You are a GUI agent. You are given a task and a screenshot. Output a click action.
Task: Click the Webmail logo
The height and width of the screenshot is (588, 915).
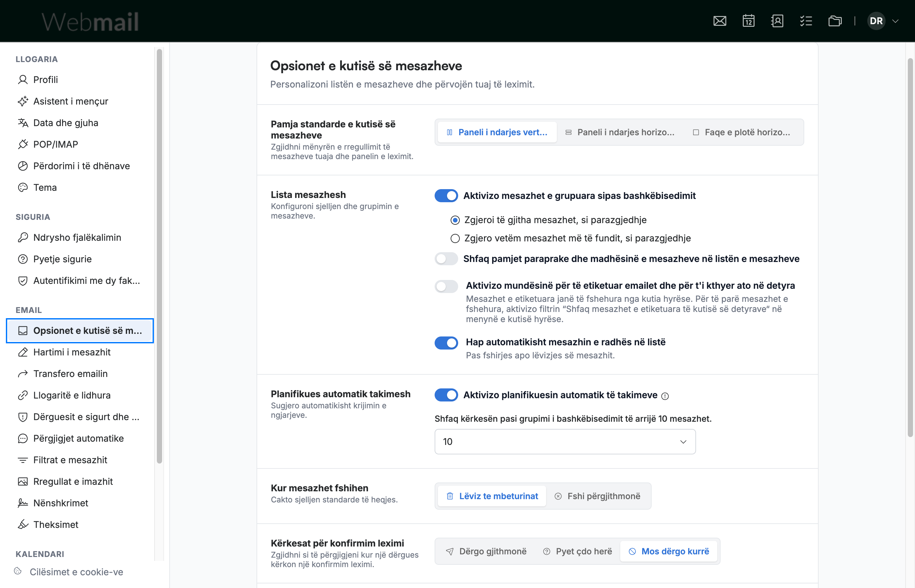pos(90,21)
